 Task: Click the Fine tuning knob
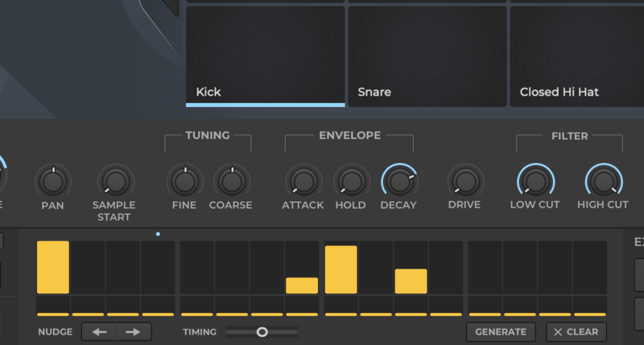coord(184,180)
